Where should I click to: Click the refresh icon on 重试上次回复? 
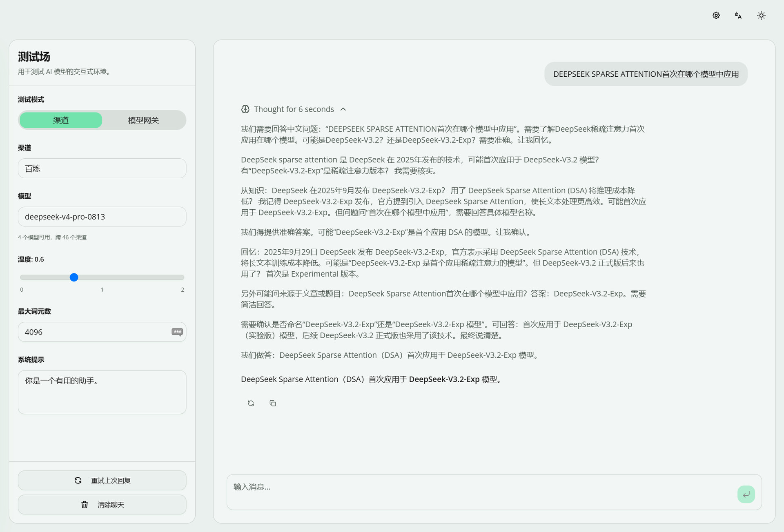[78, 480]
